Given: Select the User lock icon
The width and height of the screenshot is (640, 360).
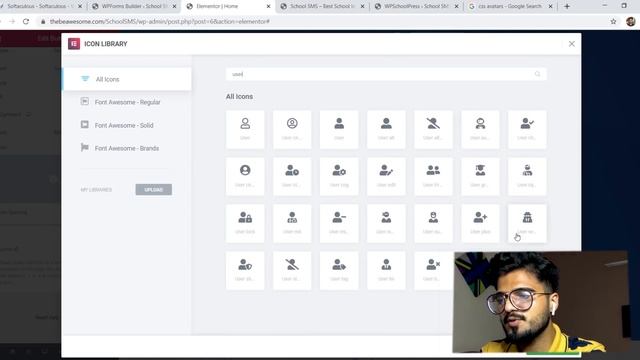Looking at the screenshot, I should 245,224.
